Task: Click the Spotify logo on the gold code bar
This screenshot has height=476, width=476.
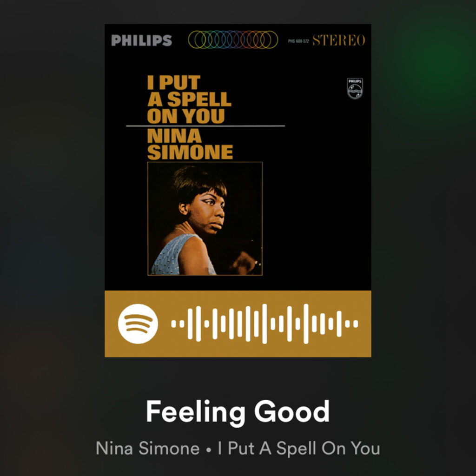Action: 138,324
